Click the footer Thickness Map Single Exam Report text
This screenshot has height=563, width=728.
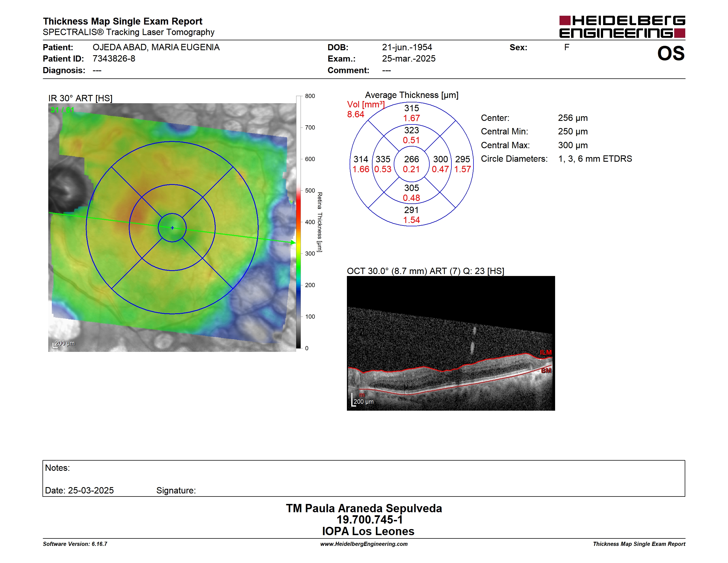(639, 544)
